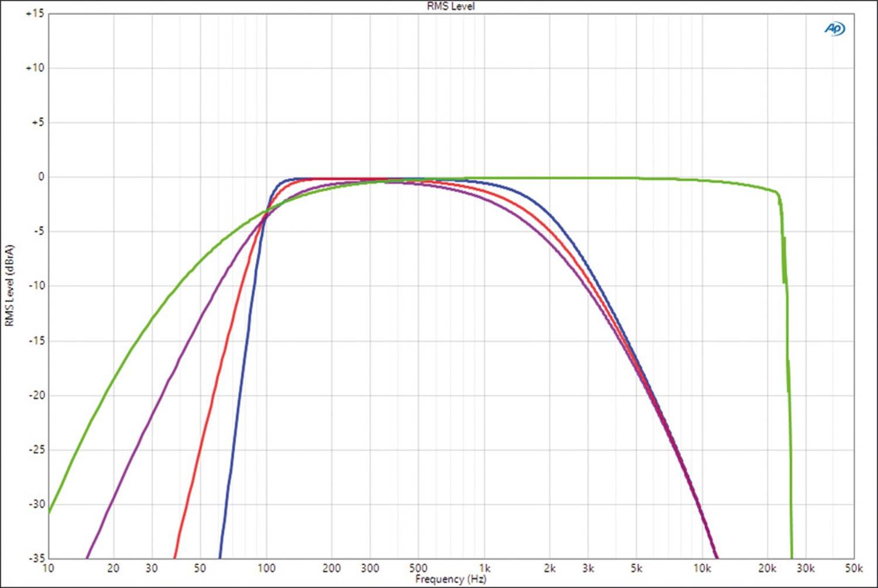
Task: Click the "20" frequency tick label
Action: point(114,568)
